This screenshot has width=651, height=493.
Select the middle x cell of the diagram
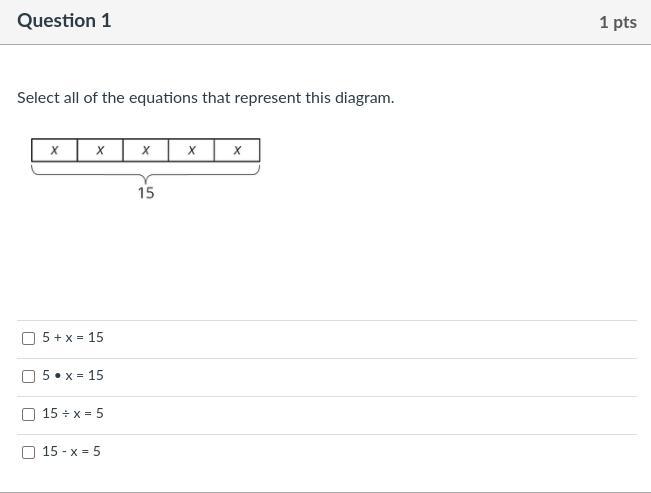[x=146, y=150]
